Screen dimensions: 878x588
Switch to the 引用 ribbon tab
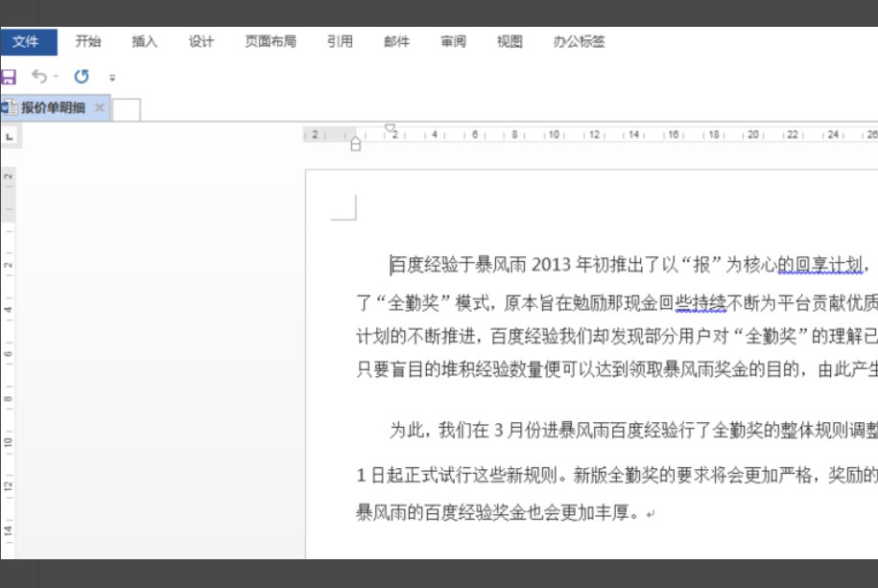click(x=340, y=41)
